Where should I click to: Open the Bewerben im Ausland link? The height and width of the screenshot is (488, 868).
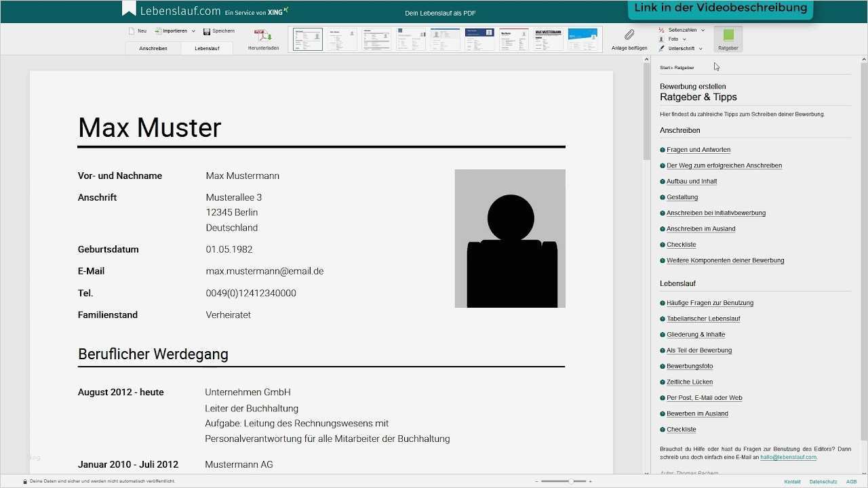tap(697, 413)
